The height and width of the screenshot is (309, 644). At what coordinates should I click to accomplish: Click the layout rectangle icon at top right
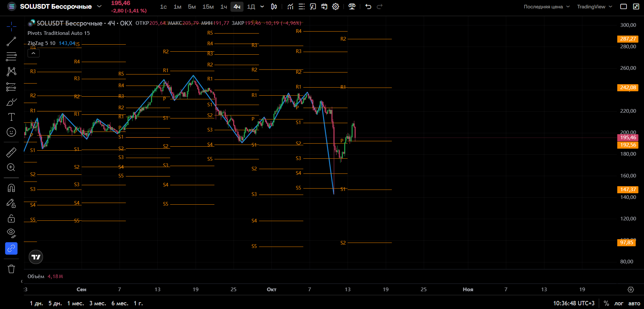pyautogui.click(x=624, y=6)
